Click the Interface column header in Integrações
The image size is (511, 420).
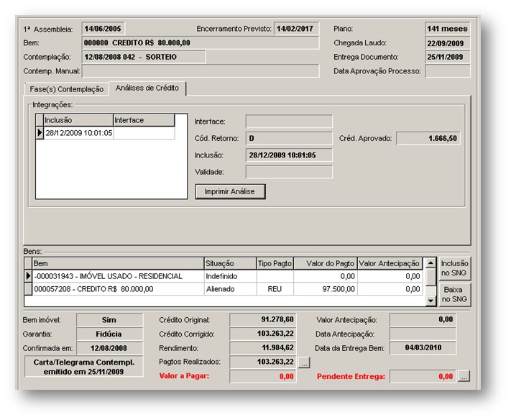coord(144,120)
